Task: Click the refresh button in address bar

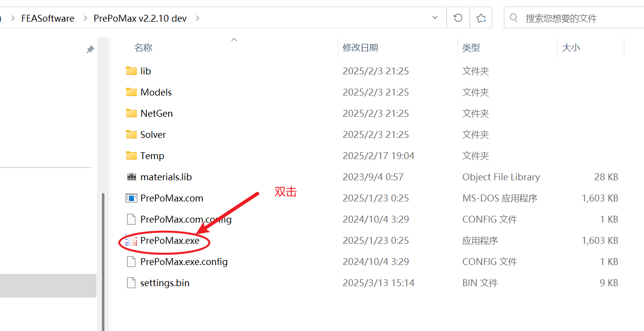Action: pos(458,18)
